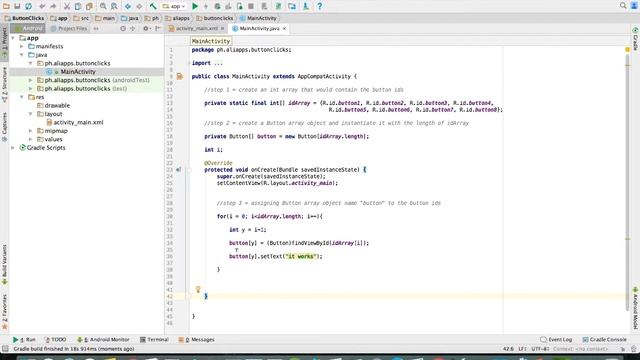Image resolution: width=640 pixels, height=360 pixels.
Task: Click the class gutter icon beside MainActivity class
Action: [x=180, y=76]
